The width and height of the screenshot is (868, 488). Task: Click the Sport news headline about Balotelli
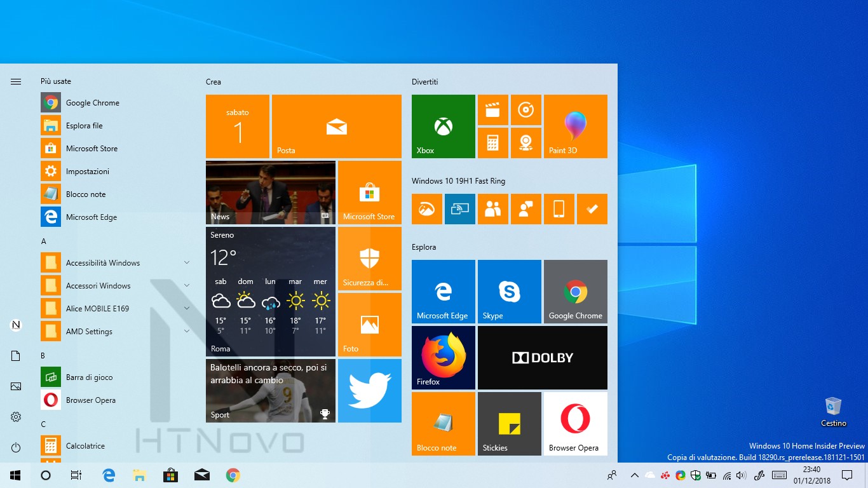click(x=269, y=390)
